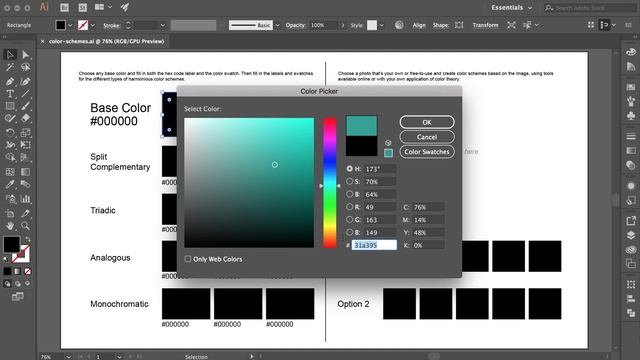This screenshot has height=360, width=640.
Task: Select the blue B radio button at 149
Action: tap(349, 232)
